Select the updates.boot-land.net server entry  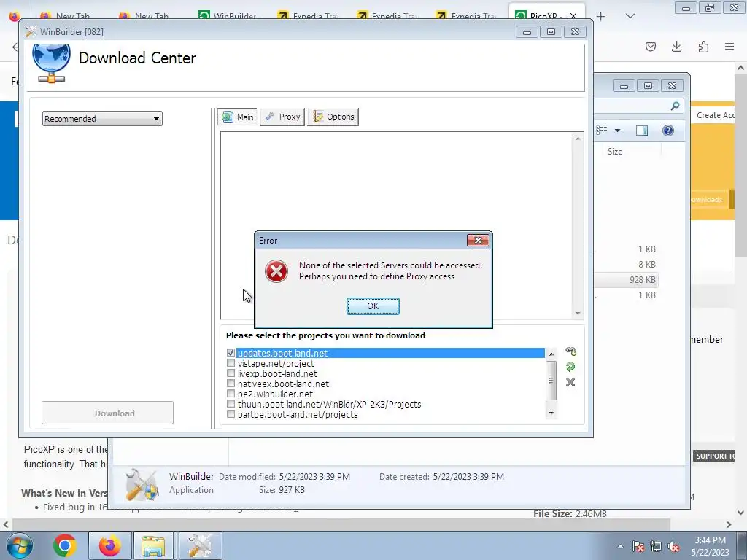click(390, 353)
